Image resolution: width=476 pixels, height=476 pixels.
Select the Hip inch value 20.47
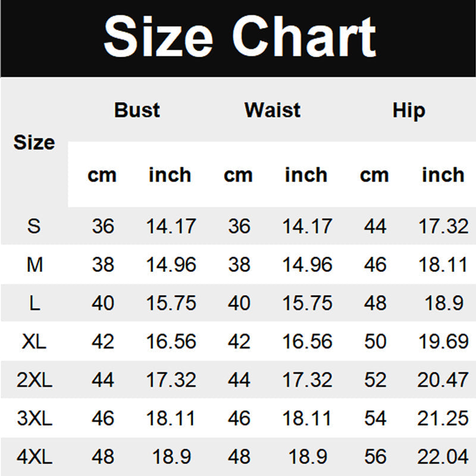click(443, 380)
